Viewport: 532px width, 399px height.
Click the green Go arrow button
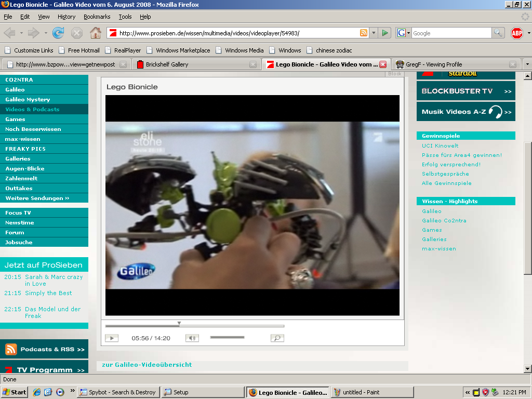385,33
